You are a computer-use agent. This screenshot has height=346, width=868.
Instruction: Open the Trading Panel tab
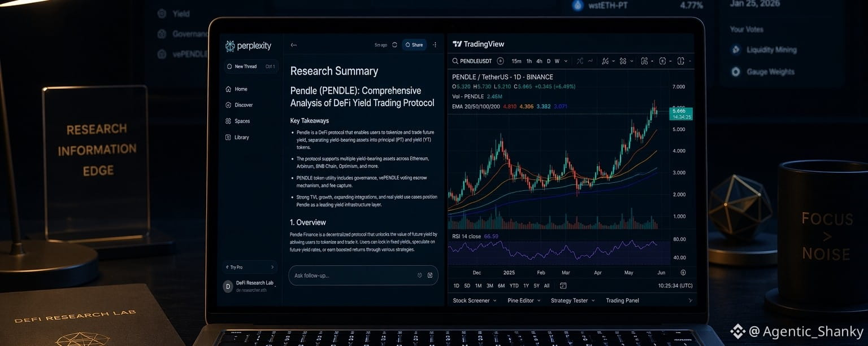click(622, 301)
